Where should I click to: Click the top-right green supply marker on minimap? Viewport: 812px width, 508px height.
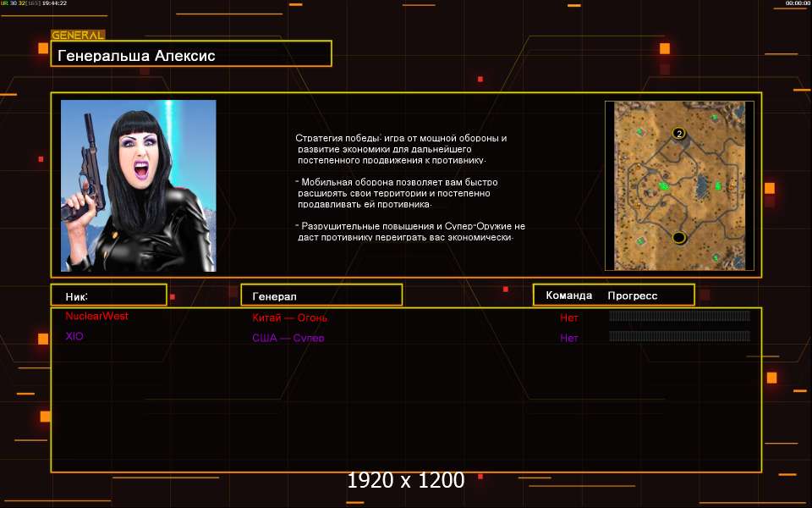715,118
